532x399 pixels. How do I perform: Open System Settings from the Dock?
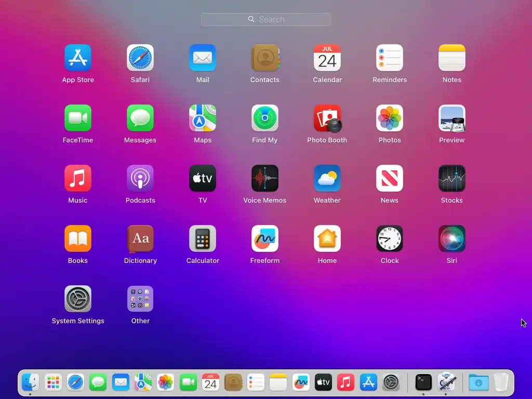(x=391, y=382)
